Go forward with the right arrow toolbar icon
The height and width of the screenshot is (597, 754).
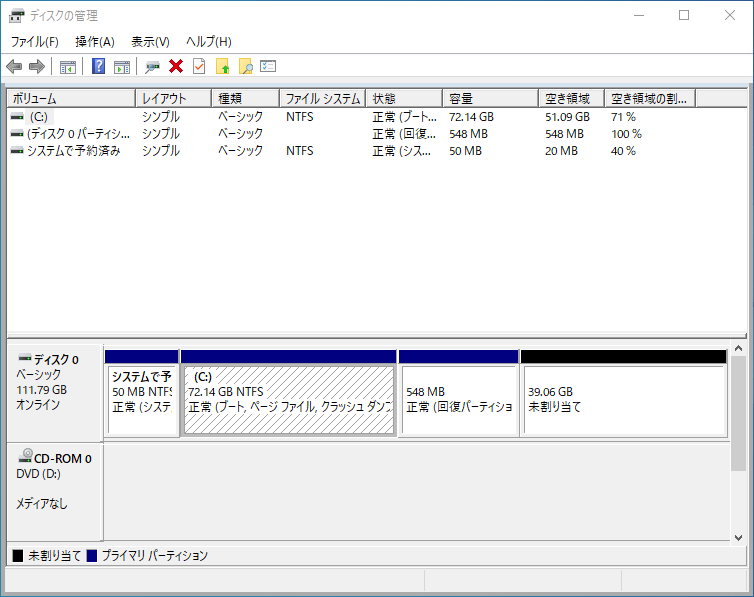37,66
